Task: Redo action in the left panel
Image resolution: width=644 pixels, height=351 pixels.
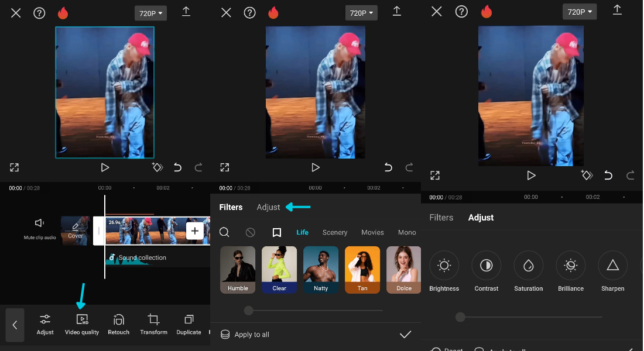Action: click(198, 167)
